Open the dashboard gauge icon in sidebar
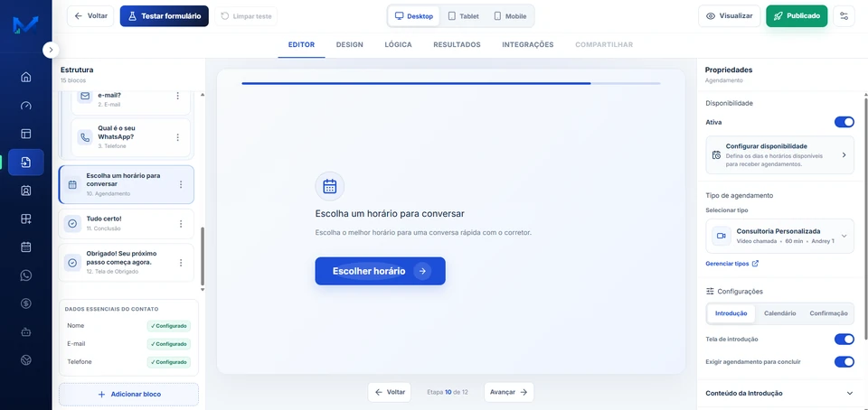 click(x=26, y=106)
